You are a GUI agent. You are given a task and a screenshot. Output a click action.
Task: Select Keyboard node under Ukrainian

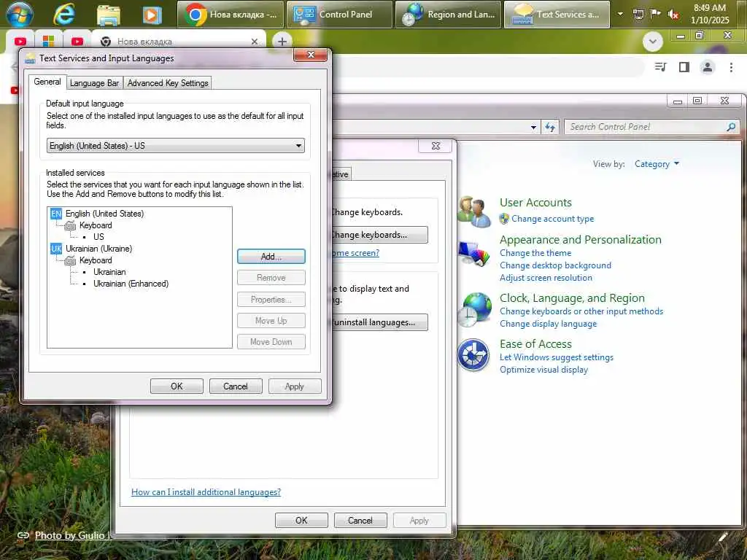96,260
